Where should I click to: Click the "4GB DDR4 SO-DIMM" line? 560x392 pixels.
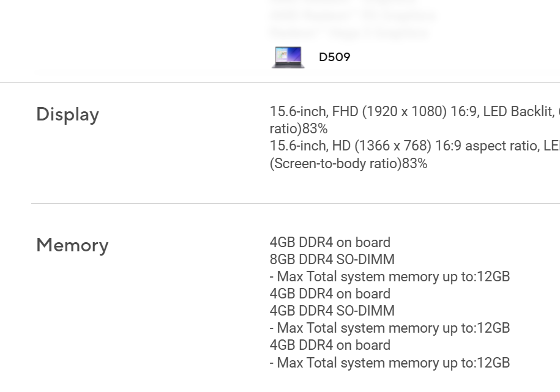click(x=332, y=311)
